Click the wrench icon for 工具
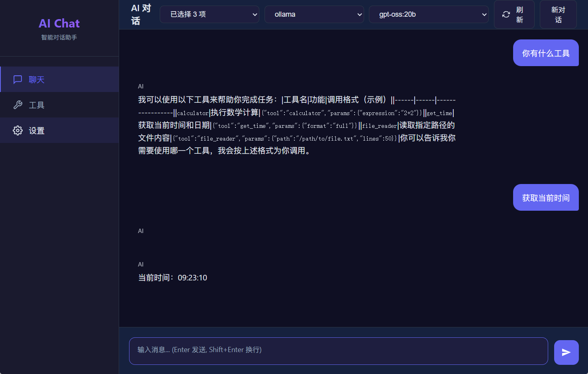 [x=18, y=105]
